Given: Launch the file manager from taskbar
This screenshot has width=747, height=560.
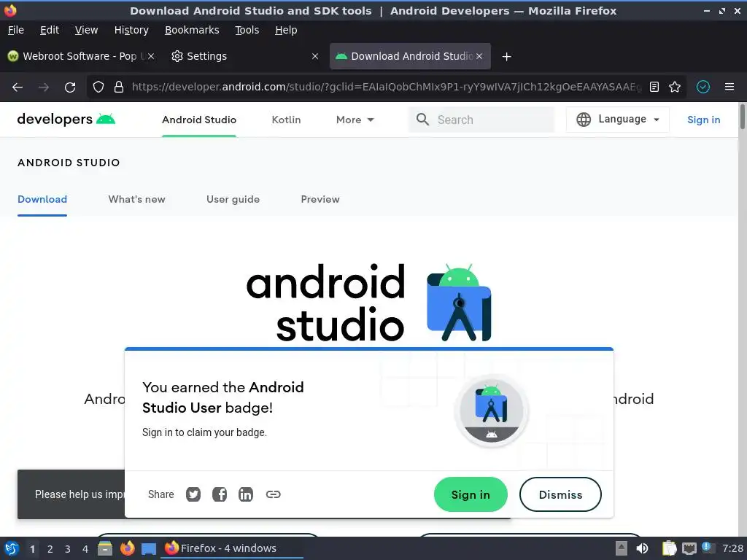Looking at the screenshot, I should (x=105, y=548).
